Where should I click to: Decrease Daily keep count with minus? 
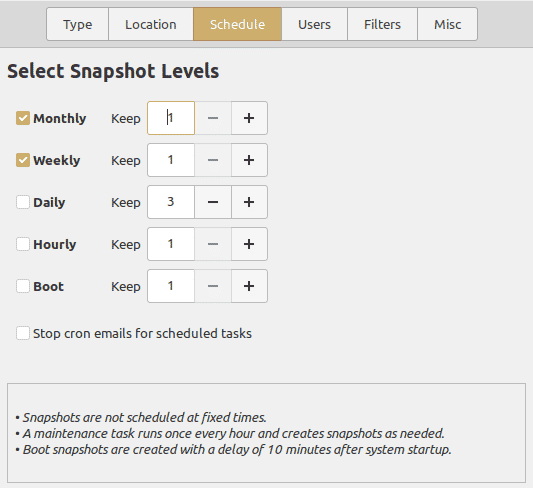[213, 202]
